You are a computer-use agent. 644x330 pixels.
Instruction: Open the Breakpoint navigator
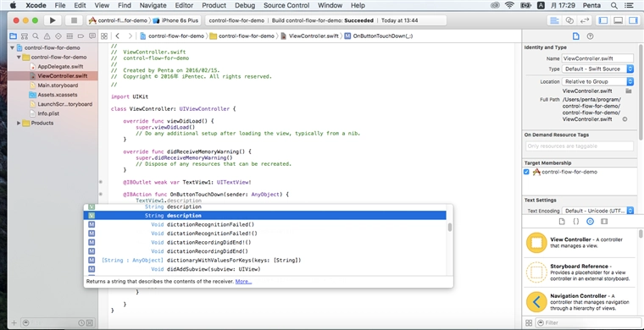point(80,36)
